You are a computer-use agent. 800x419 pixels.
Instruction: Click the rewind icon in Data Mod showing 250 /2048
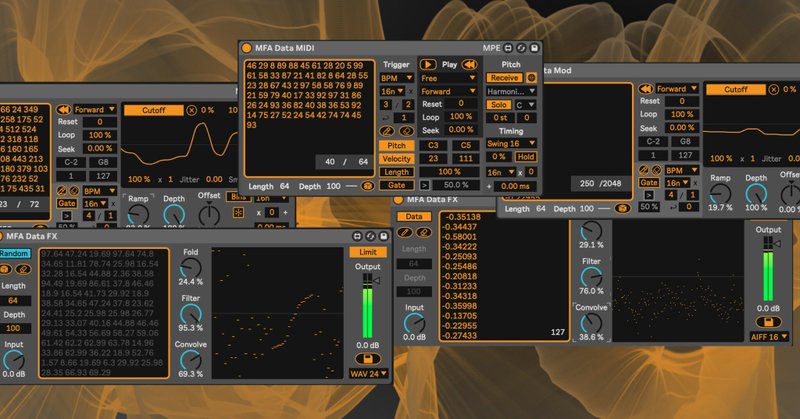[x=645, y=89]
